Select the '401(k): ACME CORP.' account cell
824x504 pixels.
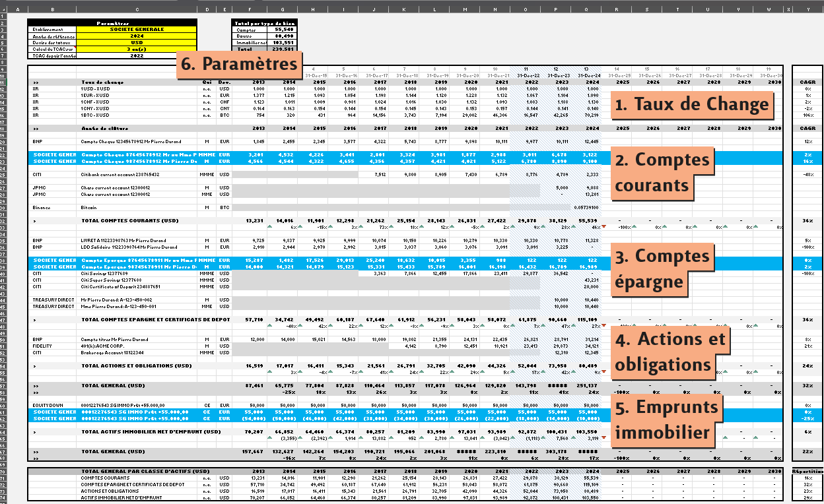[x=102, y=346]
